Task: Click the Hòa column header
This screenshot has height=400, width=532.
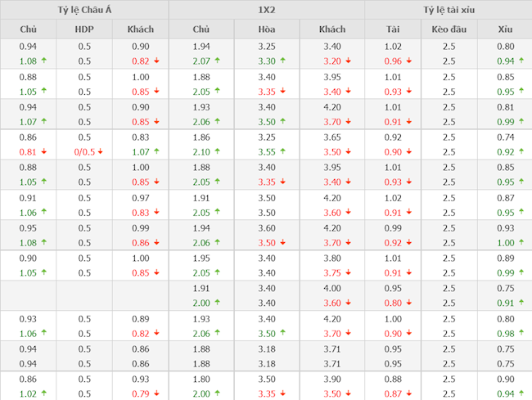Action: tap(266, 29)
